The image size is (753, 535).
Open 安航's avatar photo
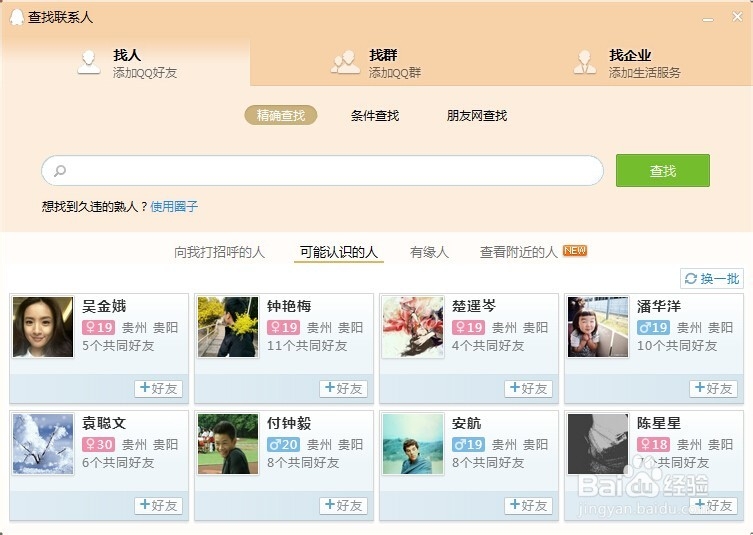point(413,444)
